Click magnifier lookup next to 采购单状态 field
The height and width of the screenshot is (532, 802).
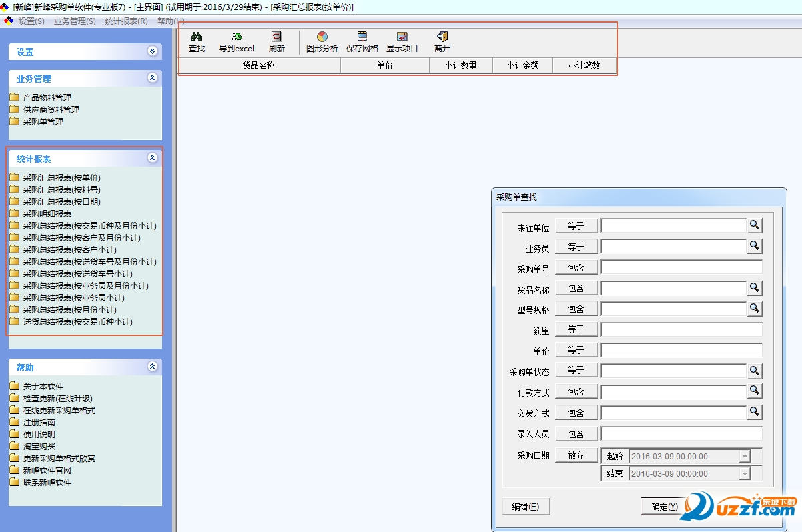754,371
